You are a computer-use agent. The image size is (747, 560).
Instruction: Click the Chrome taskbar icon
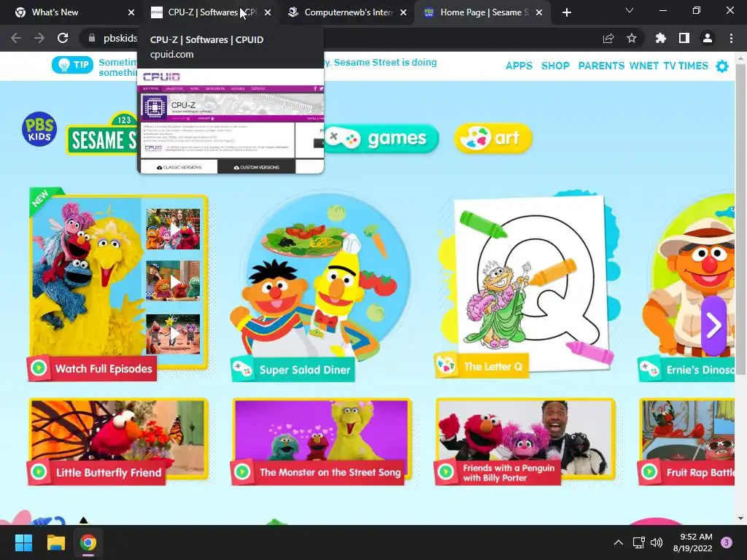pyautogui.click(x=88, y=542)
